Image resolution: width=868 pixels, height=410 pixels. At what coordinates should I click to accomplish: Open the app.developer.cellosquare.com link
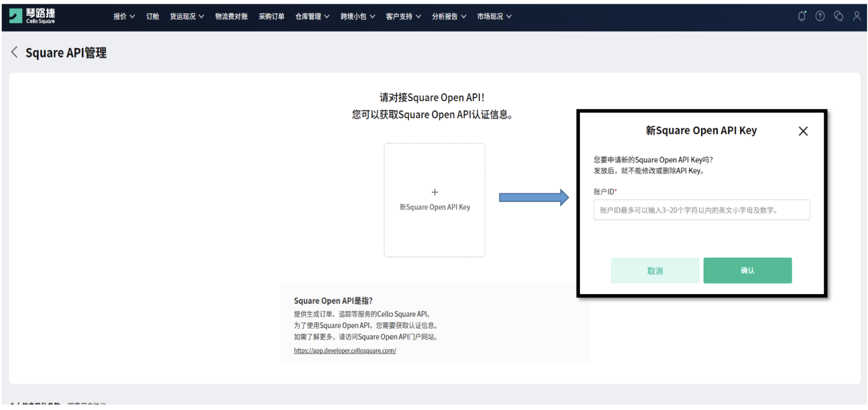click(344, 351)
